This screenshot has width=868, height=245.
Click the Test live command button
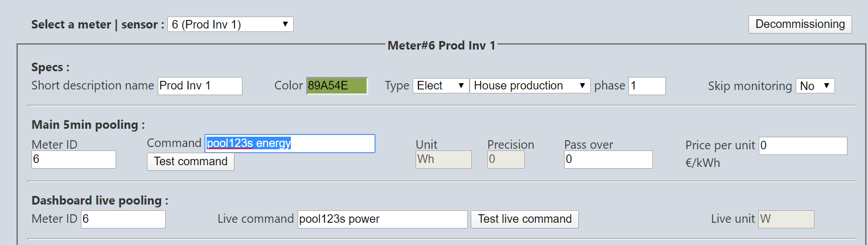525,219
